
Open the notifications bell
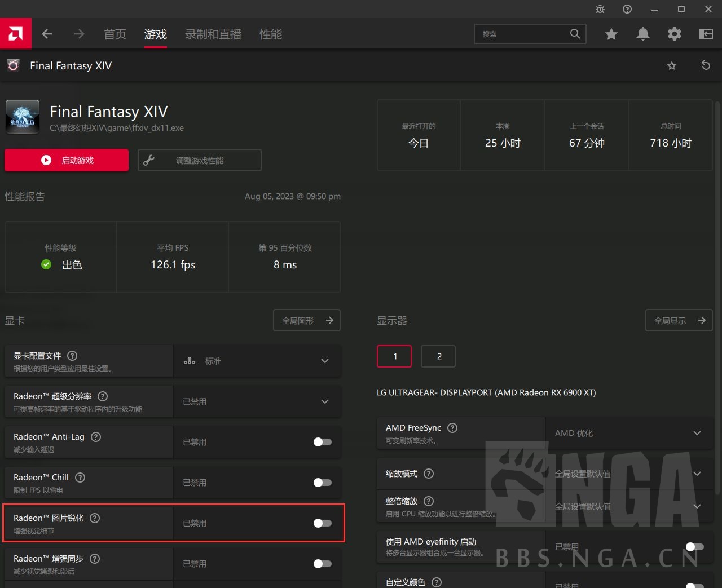point(642,34)
